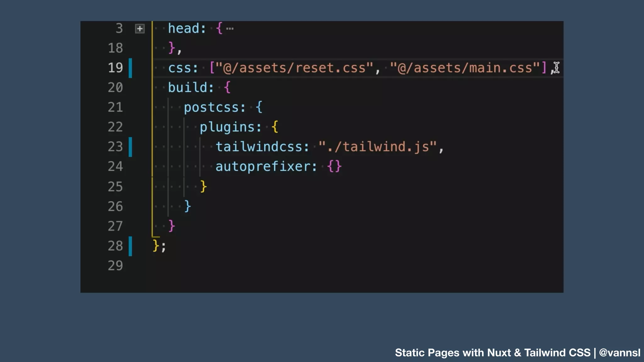Click the 'head:' property key

click(187, 29)
